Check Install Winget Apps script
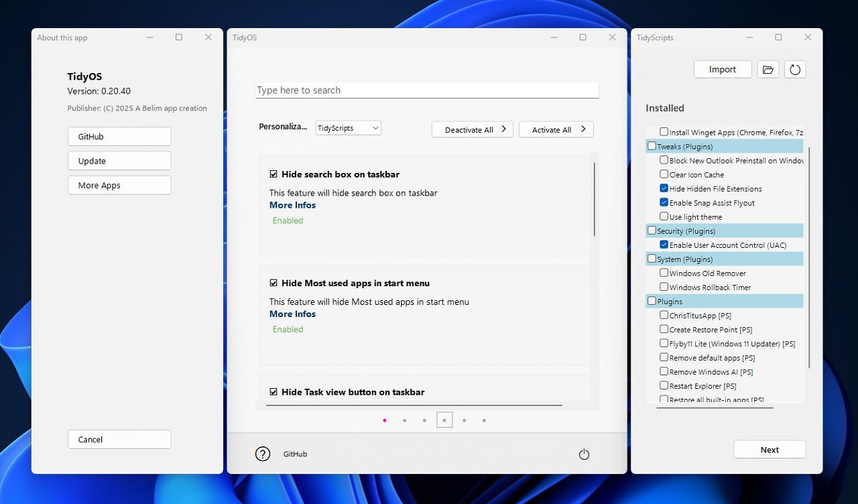The height and width of the screenshot is (504, 858). pyautogui.click(x=664, y=132)
